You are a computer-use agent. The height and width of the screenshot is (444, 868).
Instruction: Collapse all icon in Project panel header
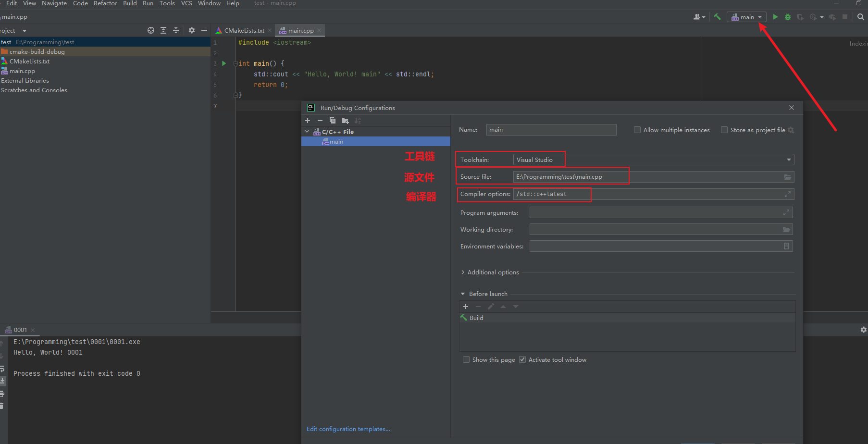[x=176, y=30]
